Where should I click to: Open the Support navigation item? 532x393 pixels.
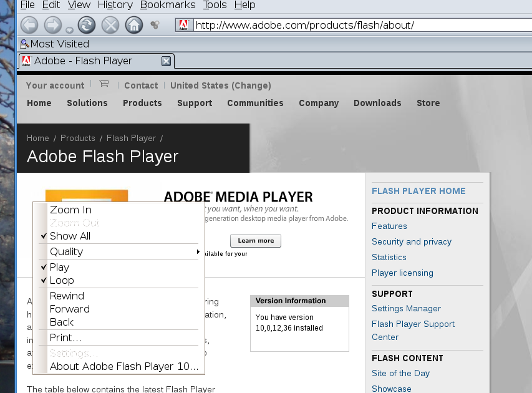pyautogui.click(x=195, y=103)
